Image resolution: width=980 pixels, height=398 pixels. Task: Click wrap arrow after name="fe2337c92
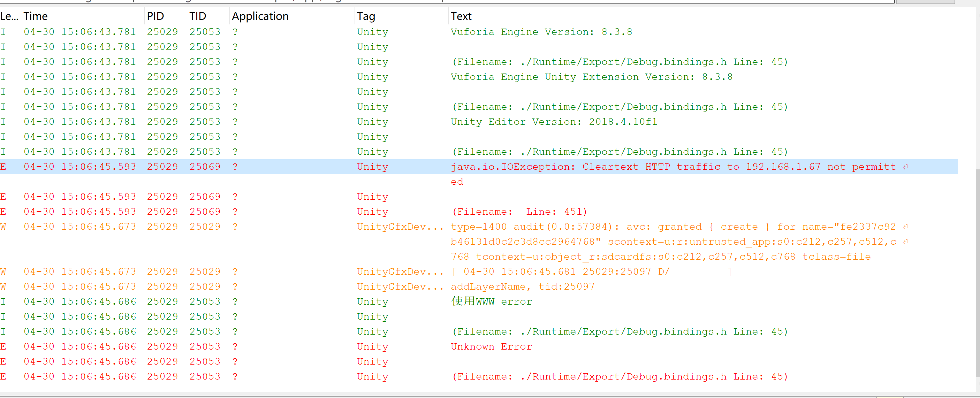point(905,227)
